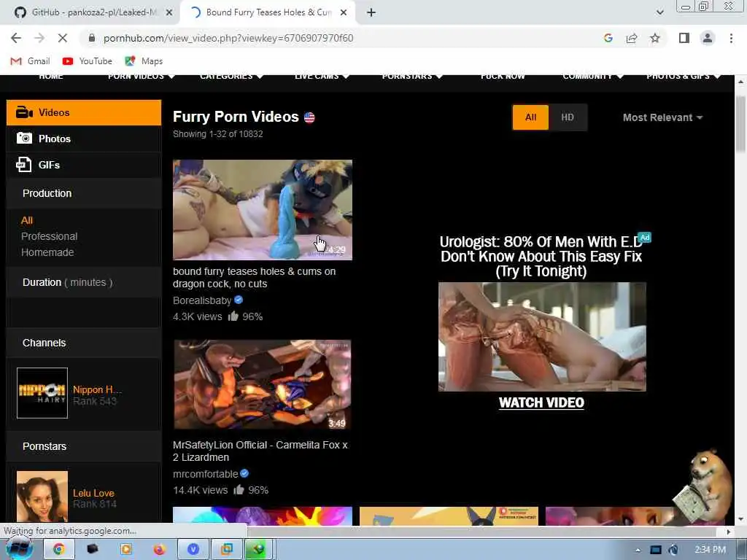
Task: Open the Chrome three-dot menu
Action: pos(731,38)
